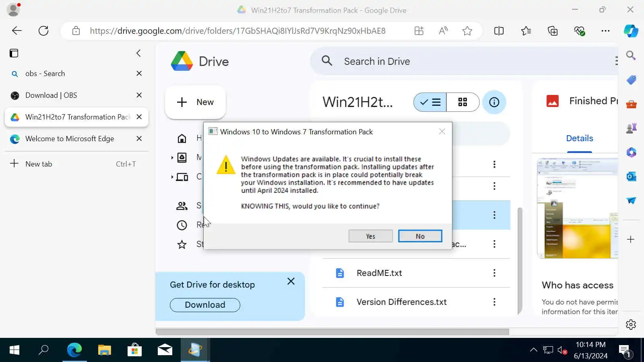Dismiss the Get Drive for desktop banner

pyautogui.click(x=291, y=282)
